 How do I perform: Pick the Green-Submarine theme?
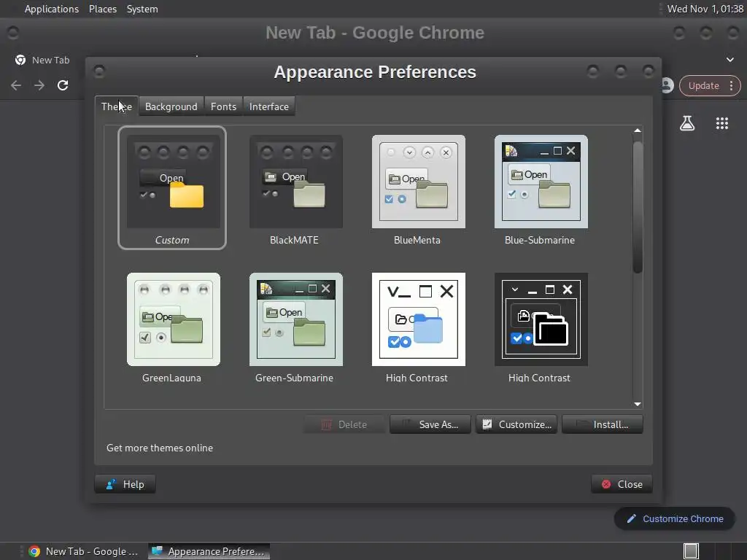click(x=295, y=326)
